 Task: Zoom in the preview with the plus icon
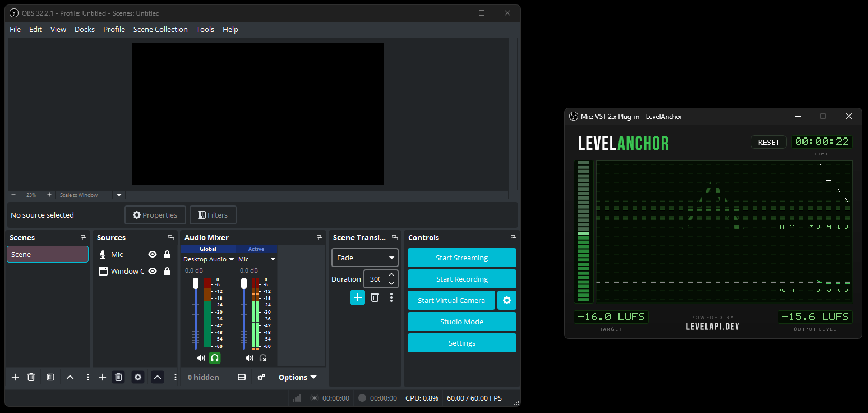49,195
